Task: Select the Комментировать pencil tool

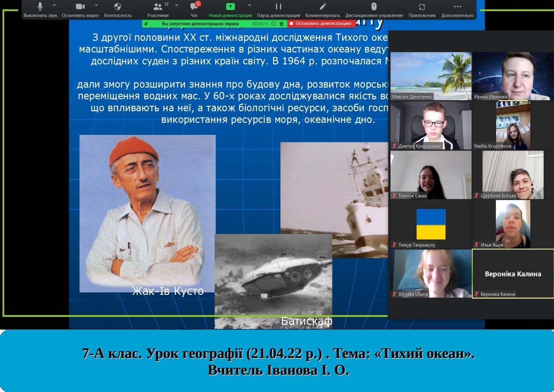Action: (x=323, y=7)
